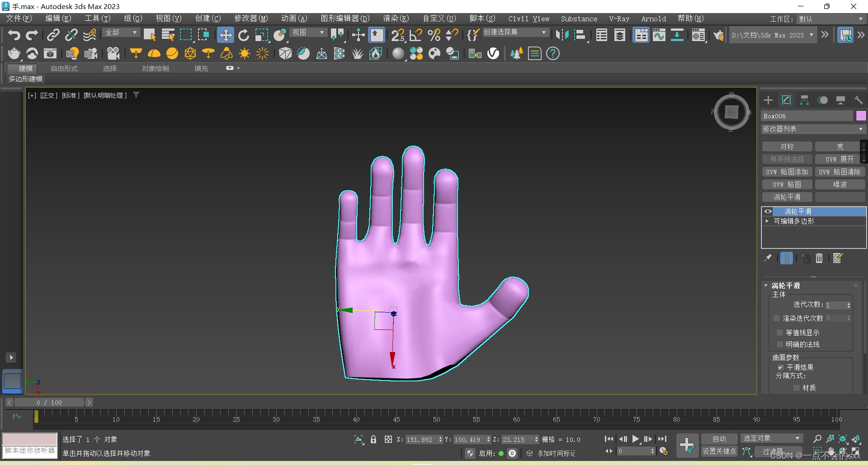Open Select by Name list icon

tap(168, 35)
